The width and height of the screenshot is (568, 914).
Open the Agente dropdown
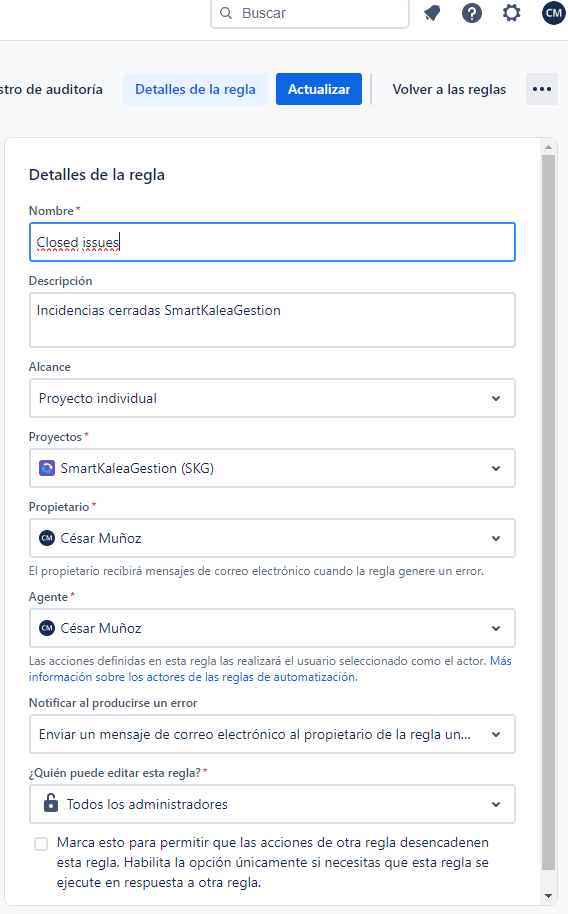tap(272, 628)
